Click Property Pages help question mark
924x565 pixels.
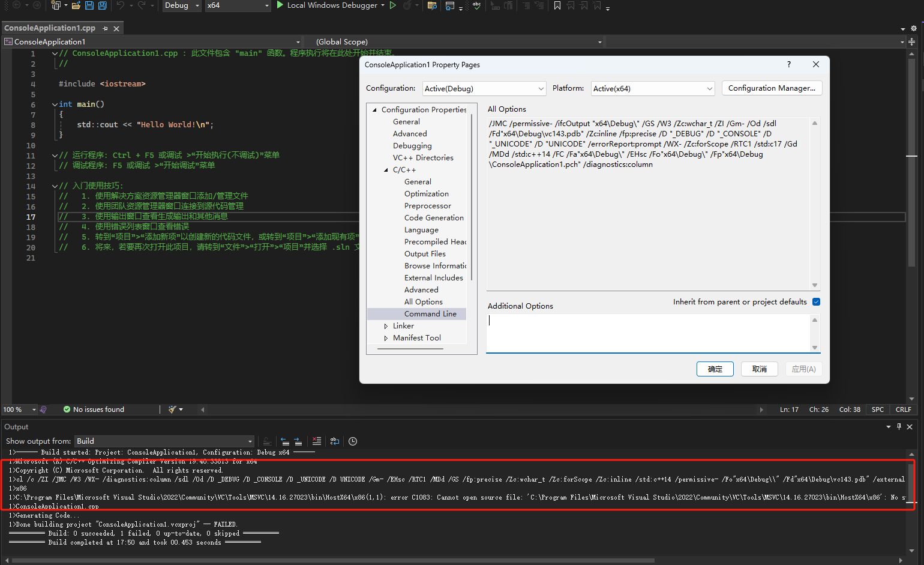[x=789, y=64]
